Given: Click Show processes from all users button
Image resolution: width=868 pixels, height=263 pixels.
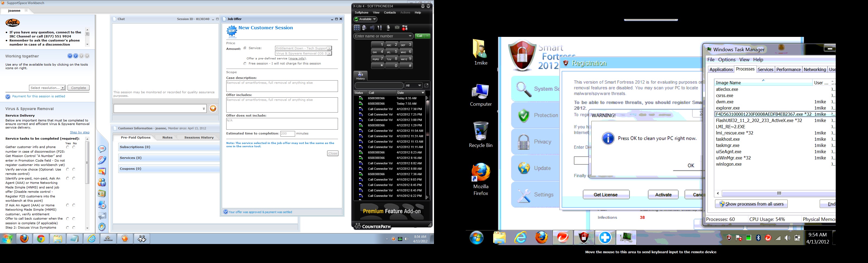Looking at the screenshot, I should [x=751, y=204].
